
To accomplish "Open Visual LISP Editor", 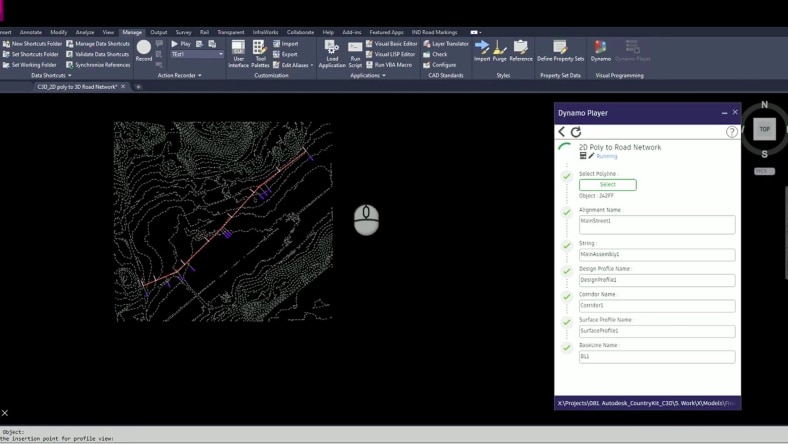I will click(390, 54).
